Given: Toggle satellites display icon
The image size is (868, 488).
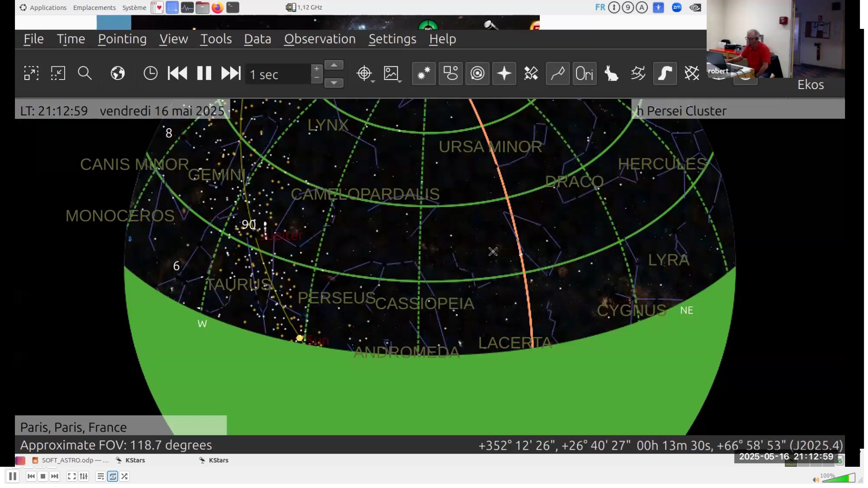Looking at the screenshot, I should point(531,73).
